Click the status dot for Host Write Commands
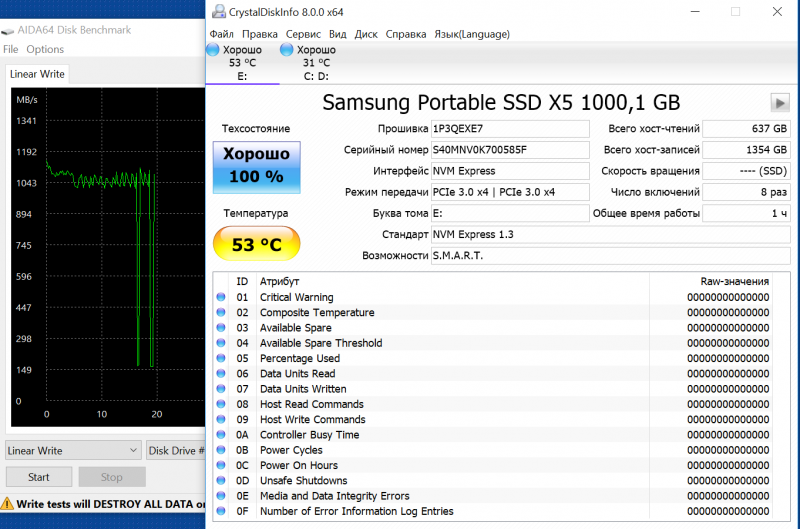 pos(221,419)
